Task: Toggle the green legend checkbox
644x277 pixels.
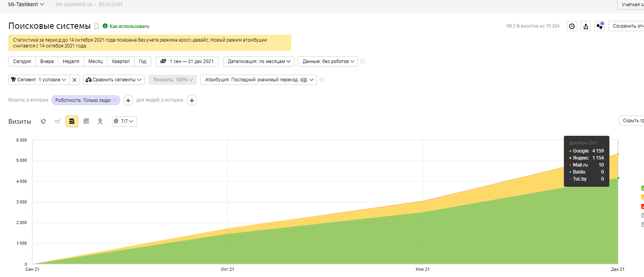Action: click(x=642, y=188)
